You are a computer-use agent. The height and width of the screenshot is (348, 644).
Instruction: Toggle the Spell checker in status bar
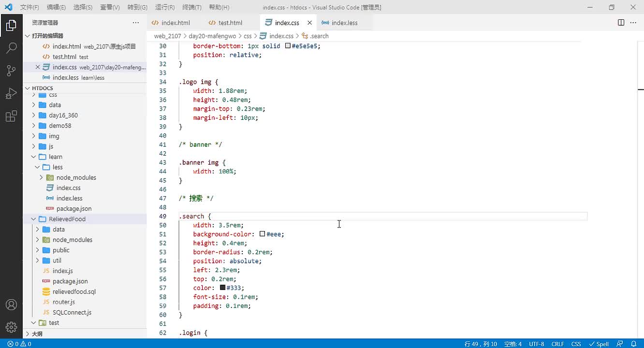pyautogui.click(x=599, y=344)
